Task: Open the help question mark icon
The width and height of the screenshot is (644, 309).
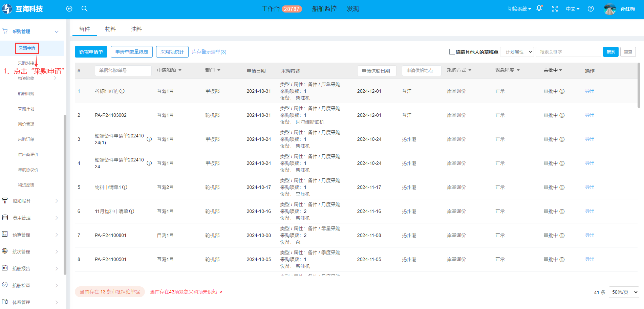Action: 591,9
